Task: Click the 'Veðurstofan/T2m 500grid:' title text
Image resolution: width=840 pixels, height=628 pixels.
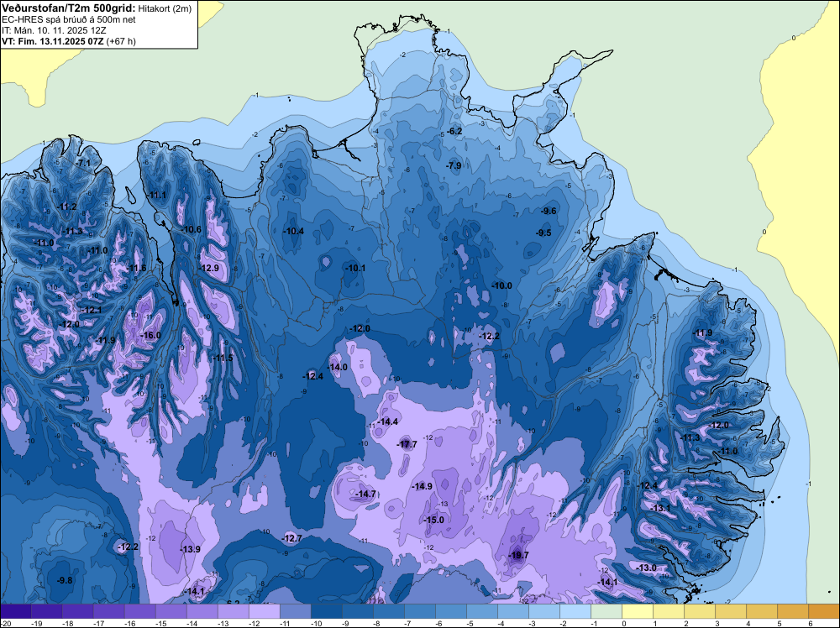Action: (69, 8)
